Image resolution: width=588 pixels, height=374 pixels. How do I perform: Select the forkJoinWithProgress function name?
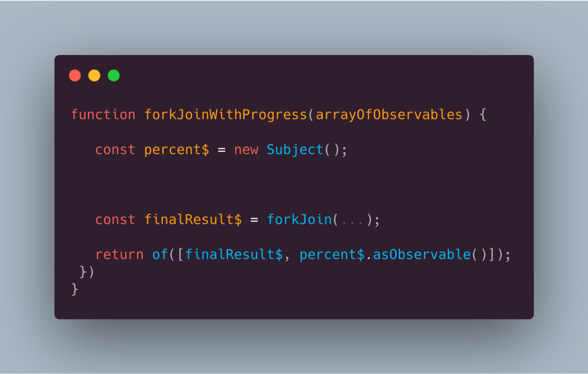[x=226, y=115]
